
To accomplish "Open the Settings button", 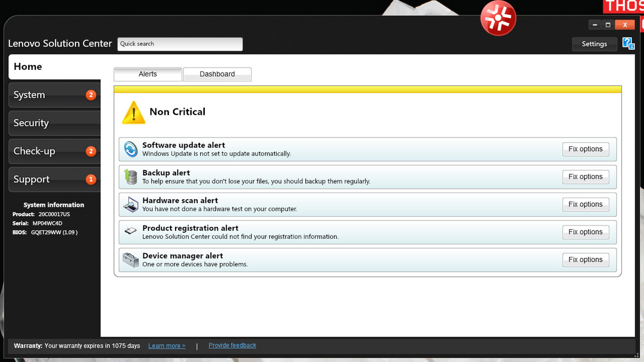I will coord(594,44).
